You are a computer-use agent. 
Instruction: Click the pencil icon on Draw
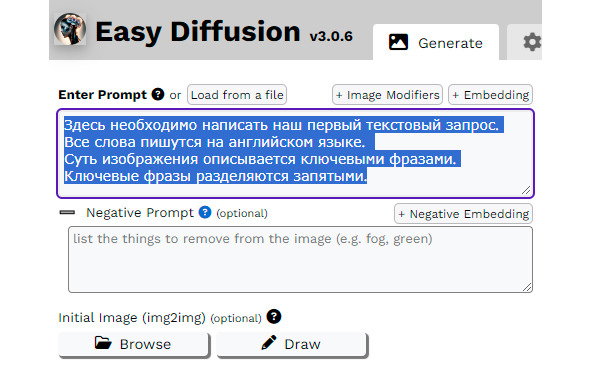coord(269,343)
